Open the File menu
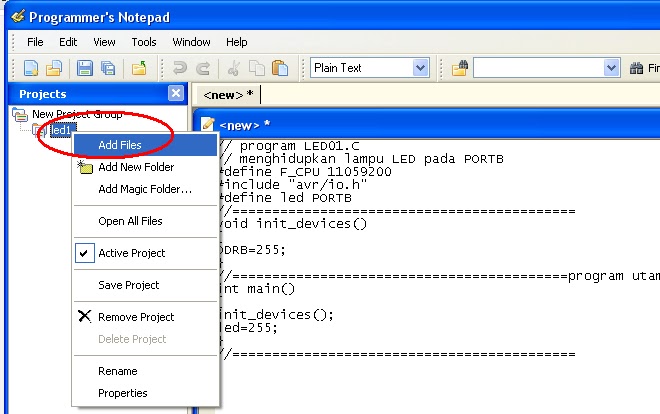The height and width of the screenshot is (414, 660). (35, 42)
